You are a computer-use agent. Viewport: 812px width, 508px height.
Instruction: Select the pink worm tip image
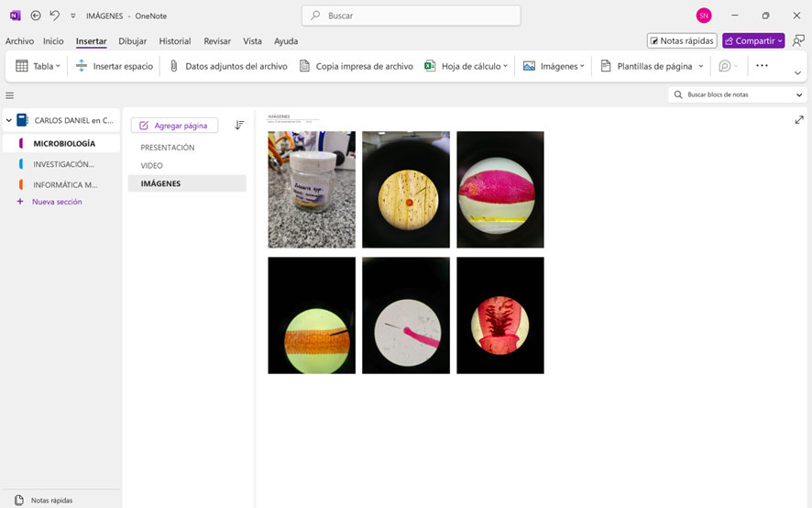(406, 315)
